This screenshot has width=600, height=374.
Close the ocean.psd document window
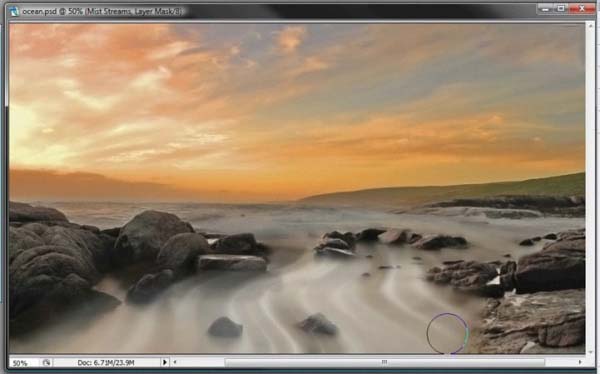pos(581,8)
